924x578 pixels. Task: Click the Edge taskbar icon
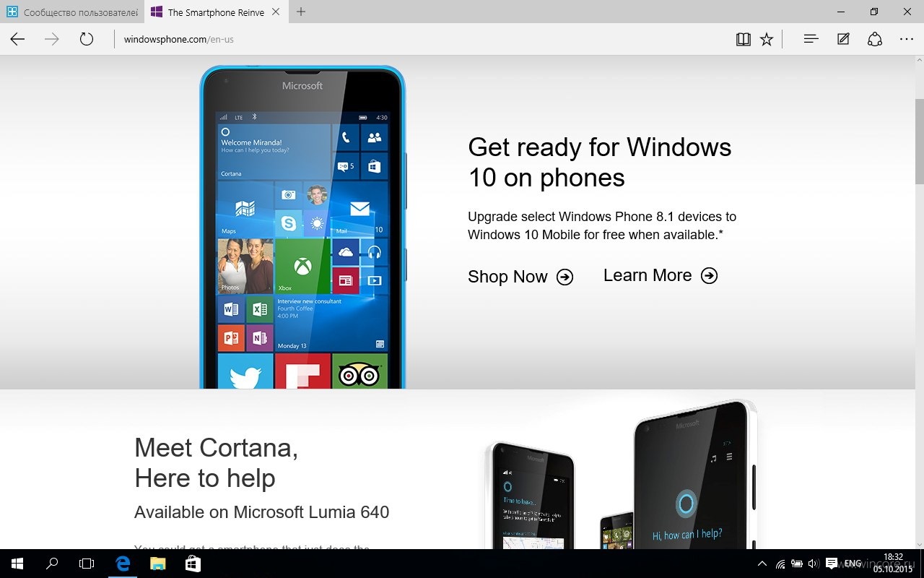point(123,564)
